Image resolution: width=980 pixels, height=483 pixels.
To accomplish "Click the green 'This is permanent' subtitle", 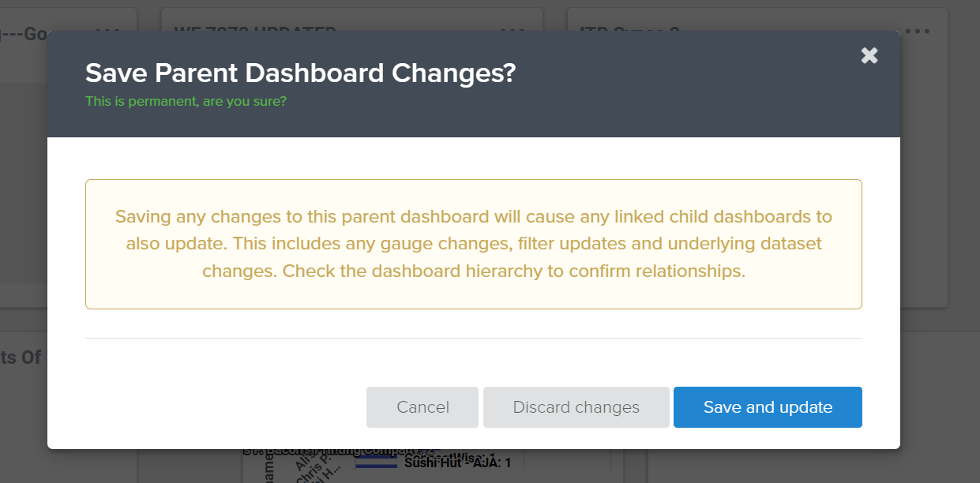I will 186,102.
